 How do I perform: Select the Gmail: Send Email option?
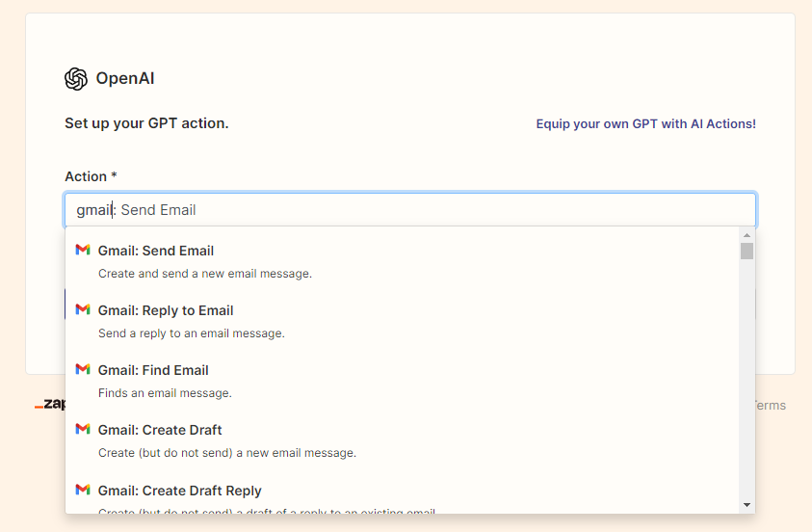[403, 261]
